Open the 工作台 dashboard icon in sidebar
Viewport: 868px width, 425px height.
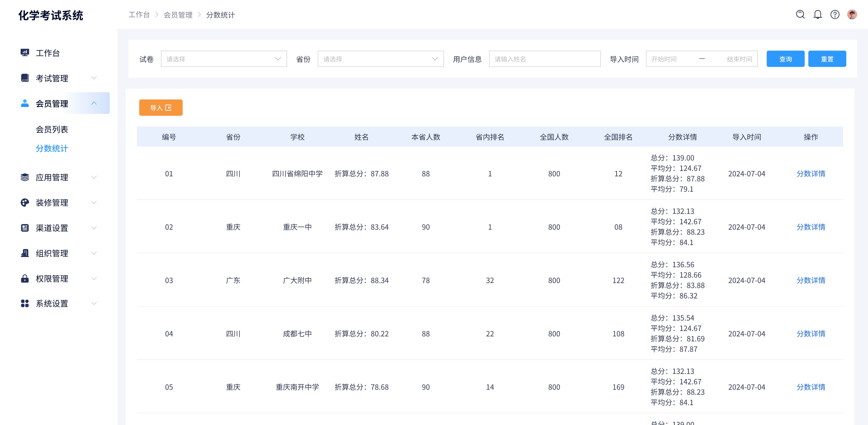[25, 53]
